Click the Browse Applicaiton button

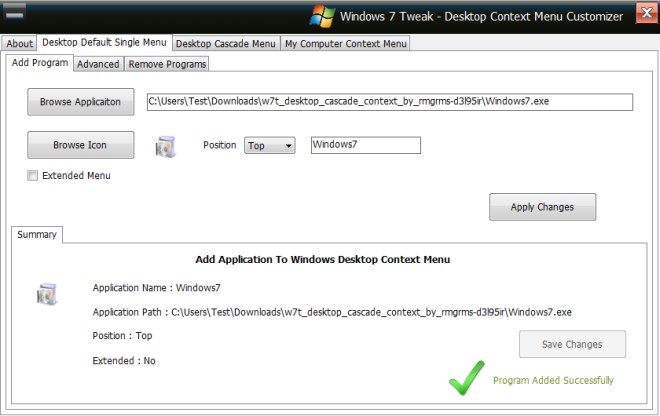(x=80, y=102)
